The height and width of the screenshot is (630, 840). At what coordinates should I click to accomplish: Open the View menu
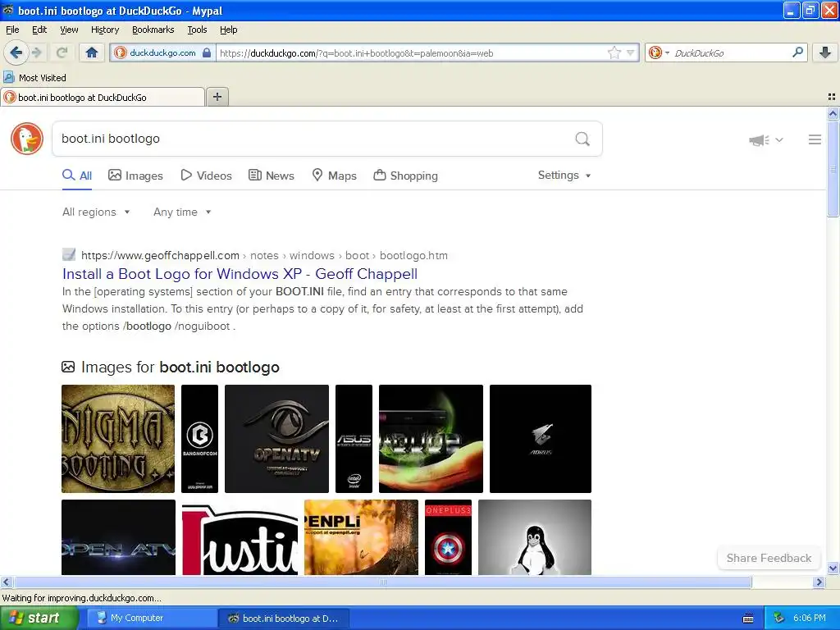(69, 30)
